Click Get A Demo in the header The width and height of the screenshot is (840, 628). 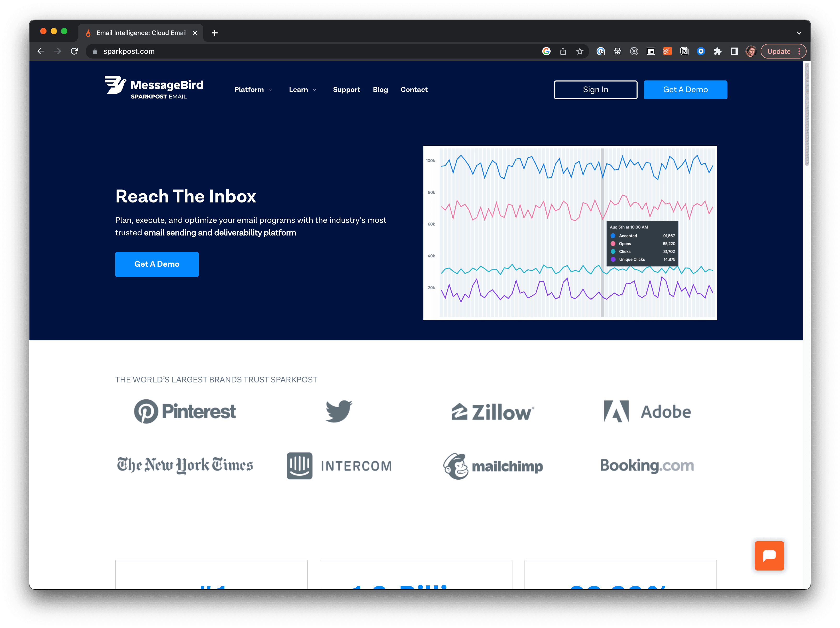coord(685,90)
